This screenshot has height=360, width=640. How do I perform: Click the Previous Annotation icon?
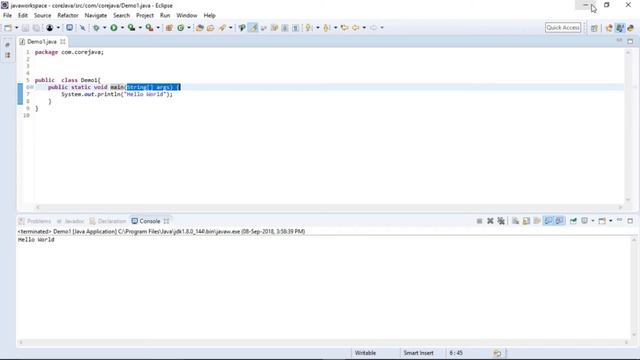327,28
